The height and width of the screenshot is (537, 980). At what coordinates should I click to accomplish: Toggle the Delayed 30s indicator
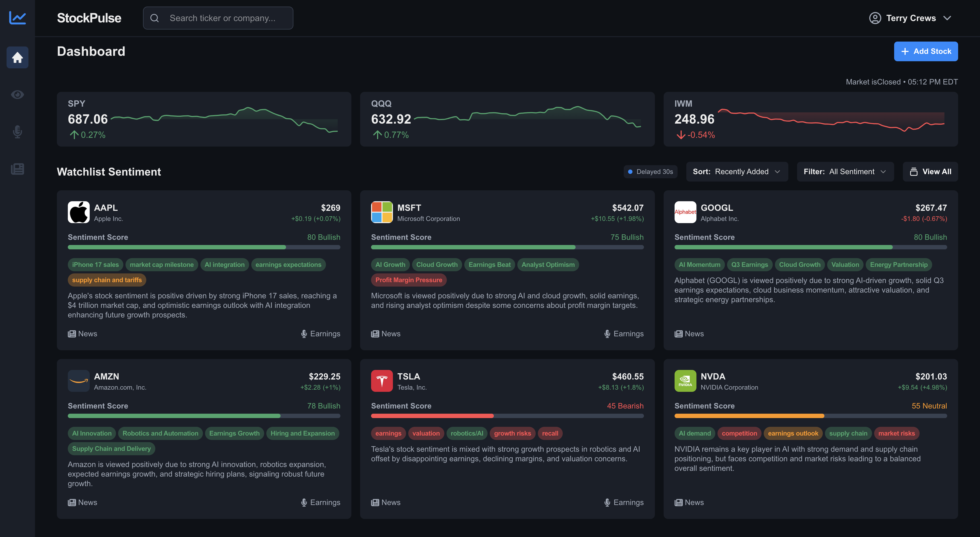tap(650, 171)
